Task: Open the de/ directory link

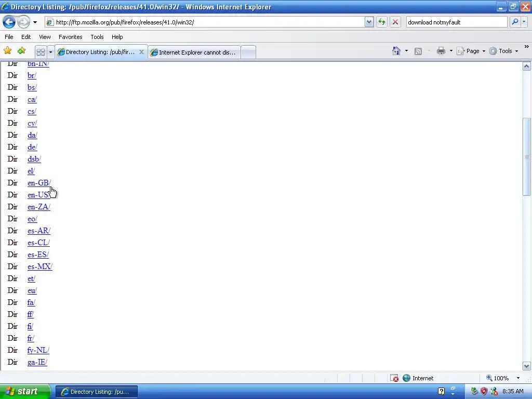Action: tap(33, 147)
